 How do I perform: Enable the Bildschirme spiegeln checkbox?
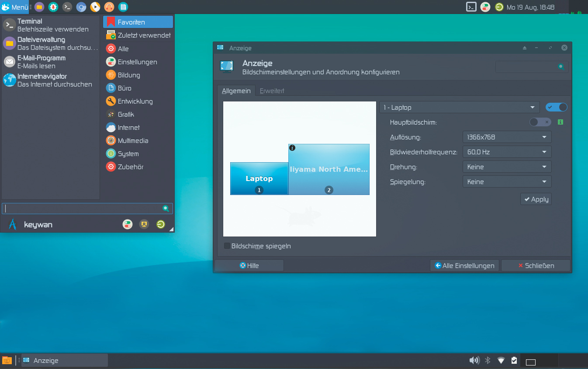click(227, 246)
